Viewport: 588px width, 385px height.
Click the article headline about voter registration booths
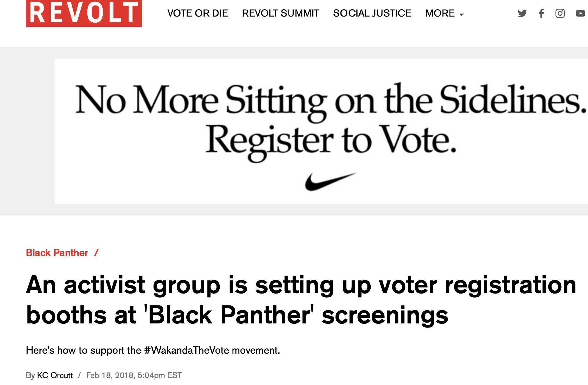pyautogui.click(x=301, y=300)
